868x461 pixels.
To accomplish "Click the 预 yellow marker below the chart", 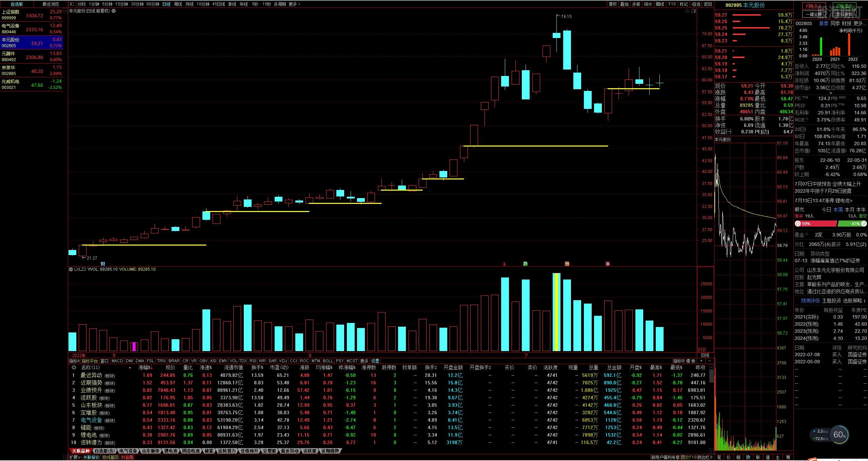I will (567, 264).
